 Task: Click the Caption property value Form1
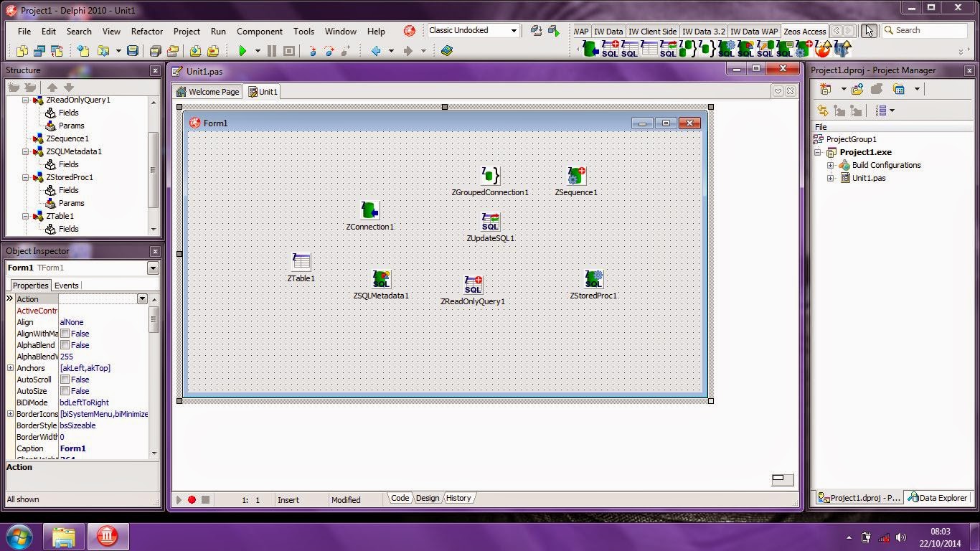[72, 448]
